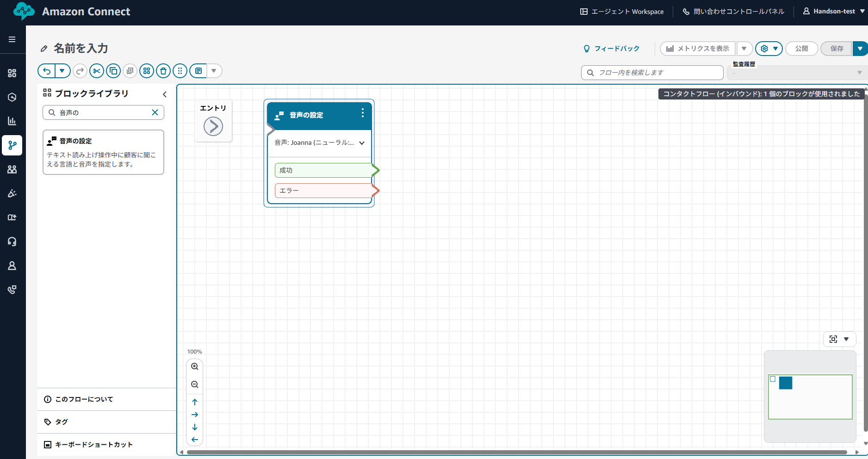Viewport: 868px width, 459px height.
Task: Open the 音声の設定 block options menu
Action: [x=363, y=113]
